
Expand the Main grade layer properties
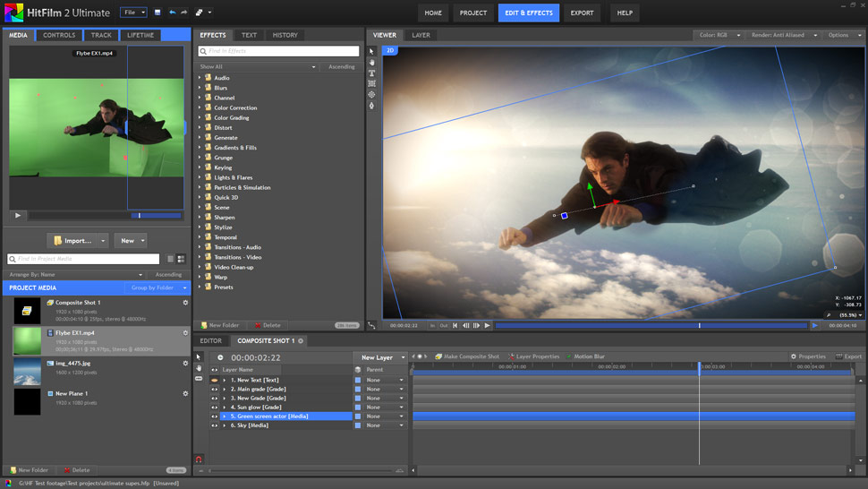(225, 389)
